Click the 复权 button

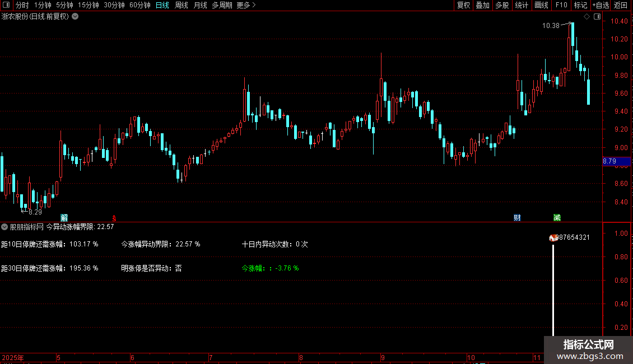(x=463, y=5)
